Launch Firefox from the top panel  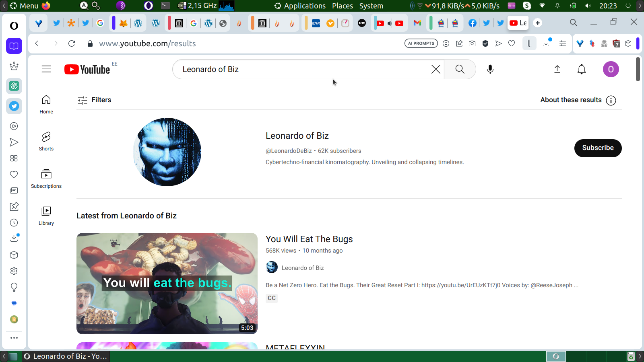pyautogui.click(x=46, y=6)
